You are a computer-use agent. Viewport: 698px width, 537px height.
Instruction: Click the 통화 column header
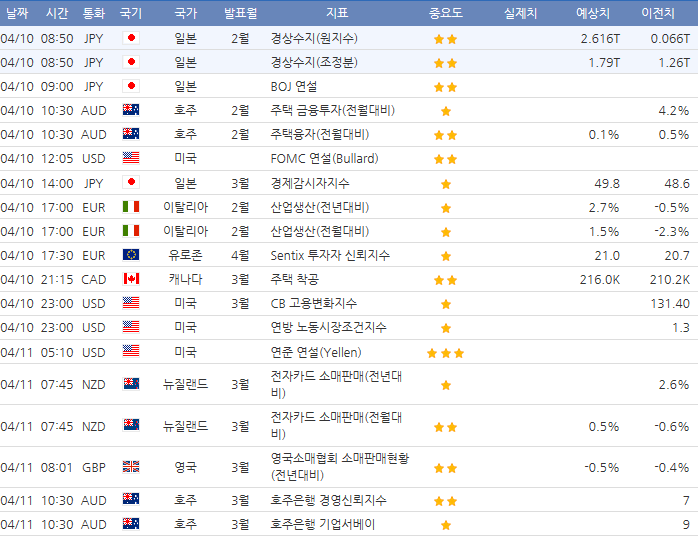[93, 13]
